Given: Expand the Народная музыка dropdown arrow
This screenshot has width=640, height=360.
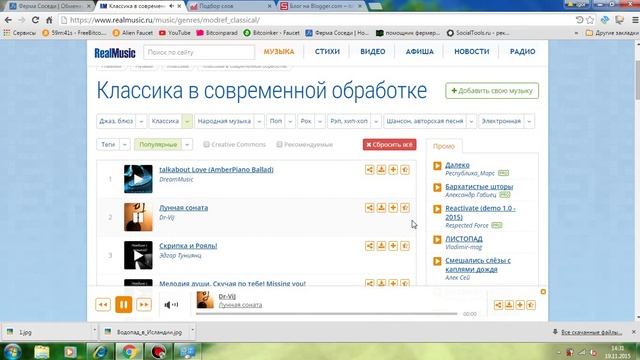Looking at the screenshot, I should pyautogui.click(x=259, y=121).
